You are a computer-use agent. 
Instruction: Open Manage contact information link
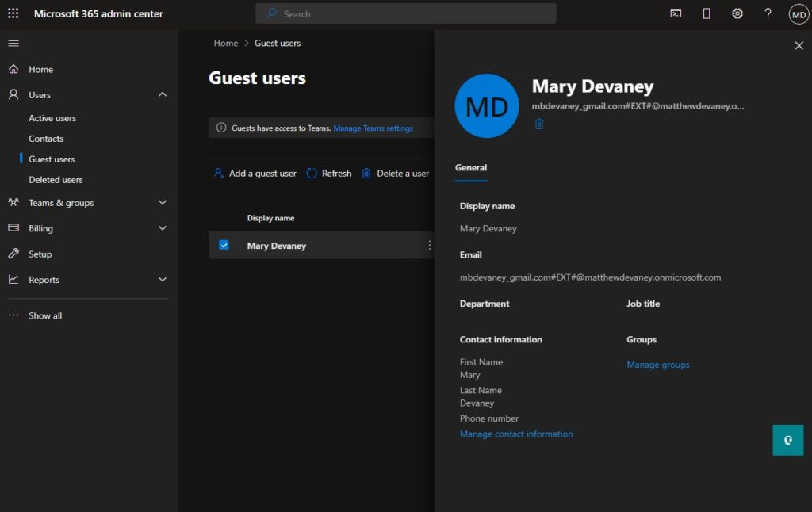[516, 434]
